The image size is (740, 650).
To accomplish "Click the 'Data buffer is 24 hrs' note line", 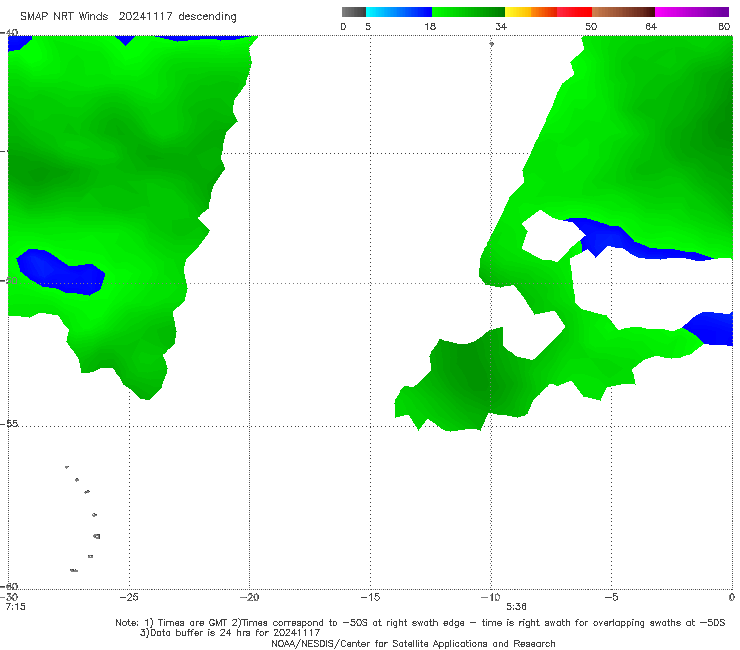I will 230,633.
